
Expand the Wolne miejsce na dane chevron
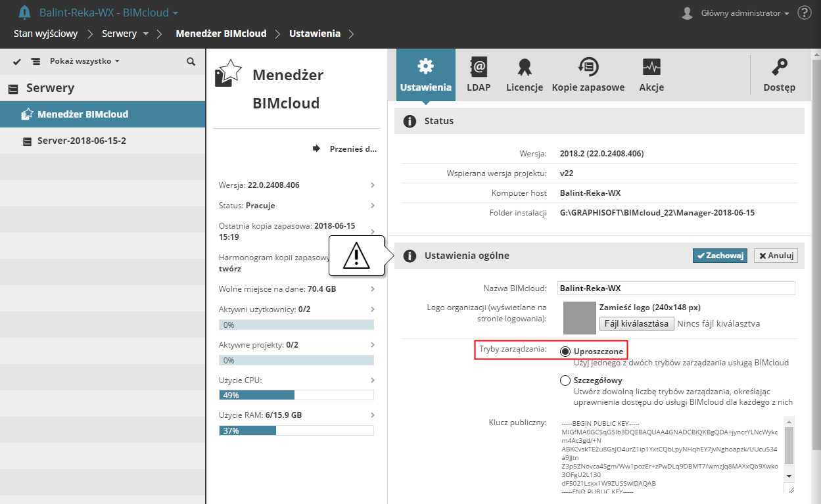(x=373, y=288)
